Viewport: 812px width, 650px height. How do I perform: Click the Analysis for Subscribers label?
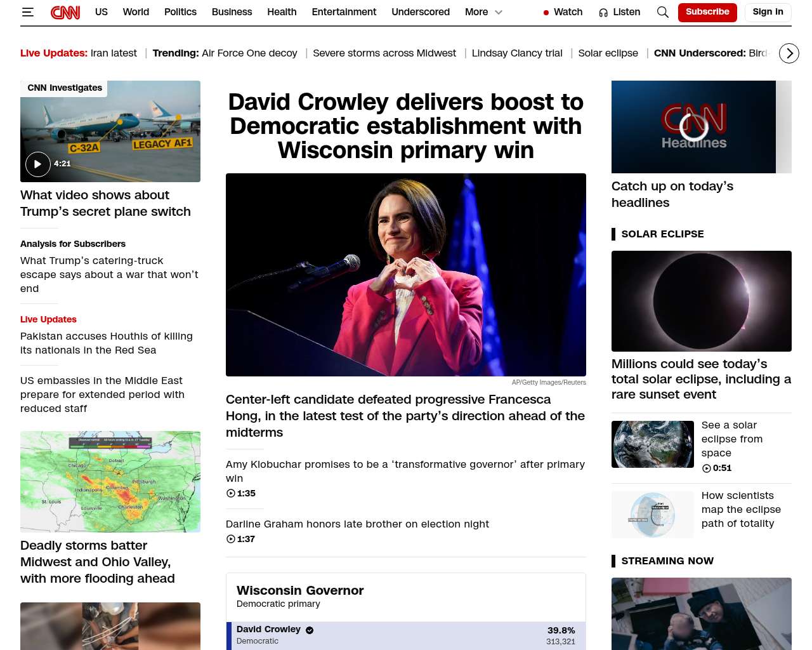(73, 244)
